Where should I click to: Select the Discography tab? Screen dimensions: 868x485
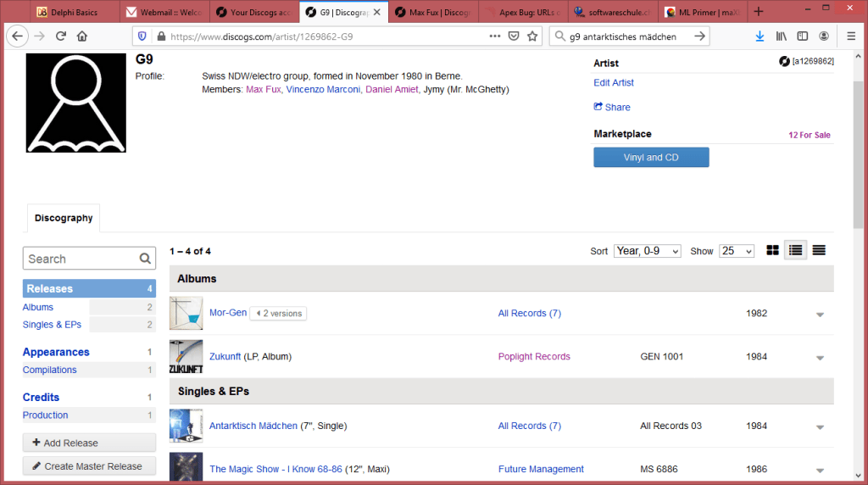64,218
